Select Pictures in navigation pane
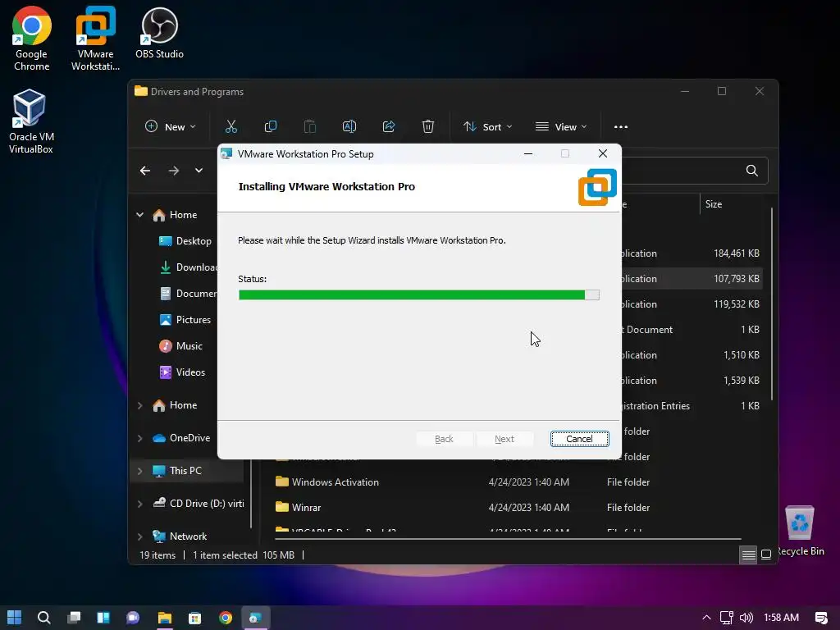Image resolution: width=840 pixels, height=630 pixels. [x=185, y=320]
